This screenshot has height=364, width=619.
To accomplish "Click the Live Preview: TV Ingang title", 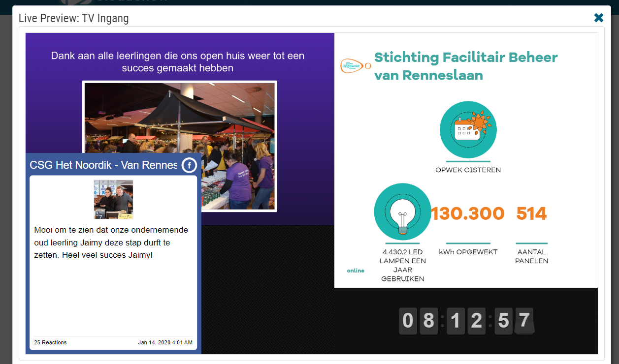I will point(73,19).
